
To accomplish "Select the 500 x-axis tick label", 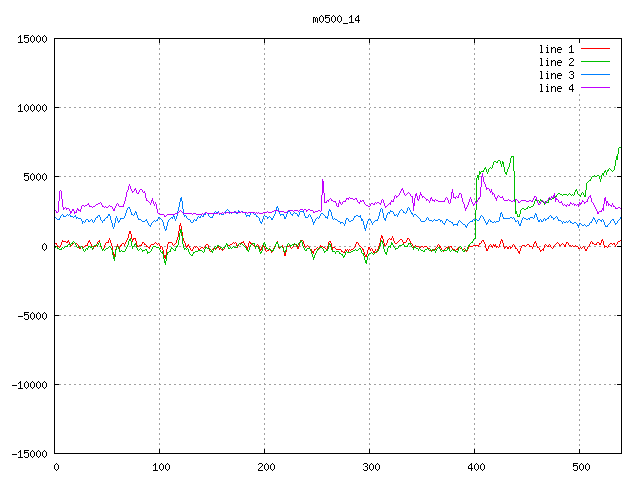I will pyautogui.click(x=580, y=467).
